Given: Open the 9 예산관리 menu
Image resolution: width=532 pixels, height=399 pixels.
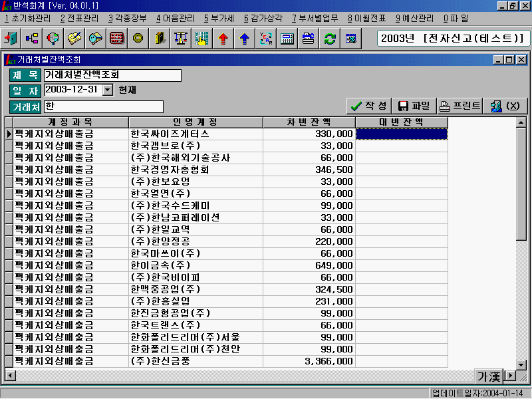Looking at the screenshot, I should (x=414, y=19).
